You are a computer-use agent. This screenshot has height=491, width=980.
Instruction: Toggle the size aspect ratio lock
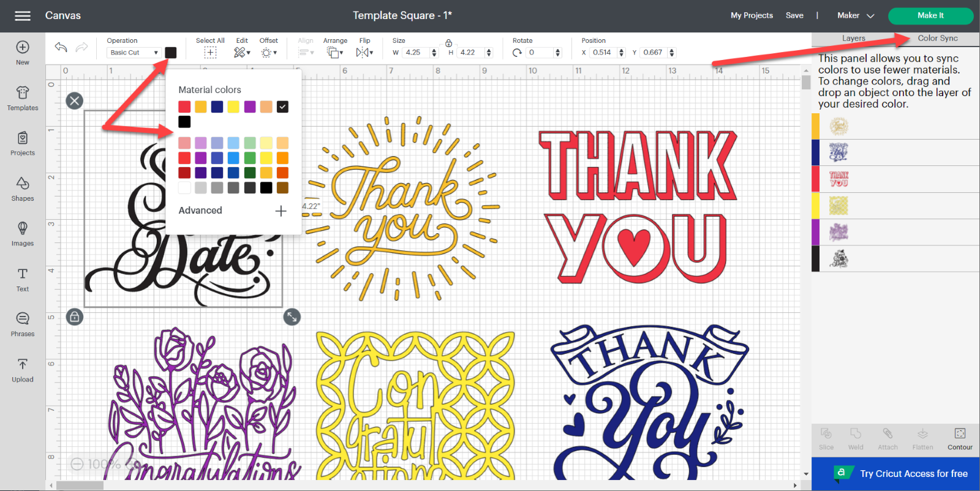[449, 43]
